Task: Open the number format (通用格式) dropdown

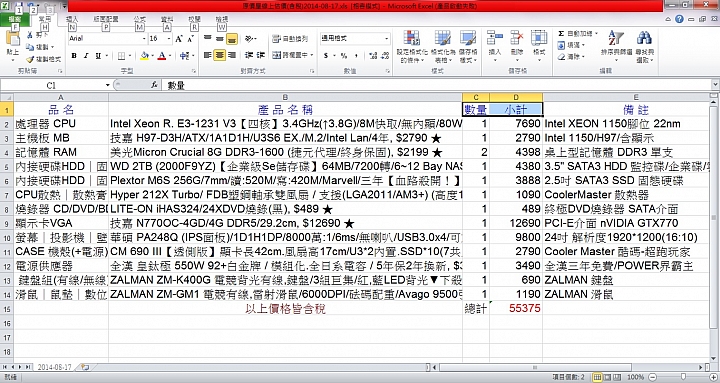Action: 387,39
